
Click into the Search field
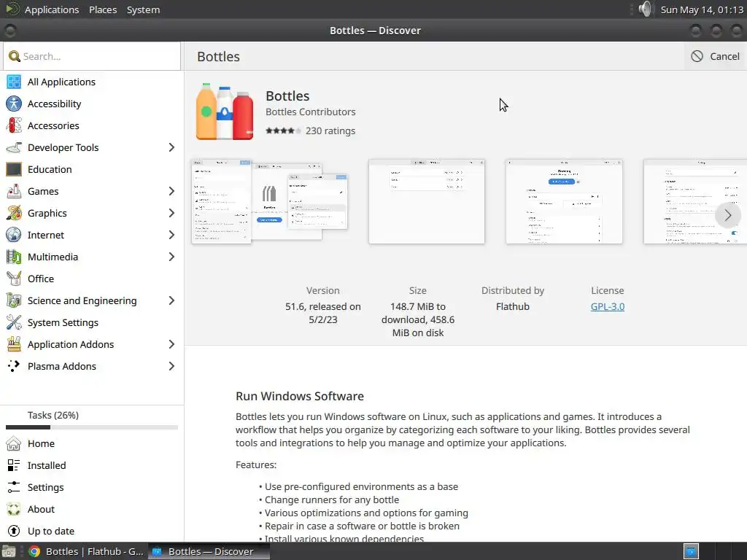tap(92, 56)
